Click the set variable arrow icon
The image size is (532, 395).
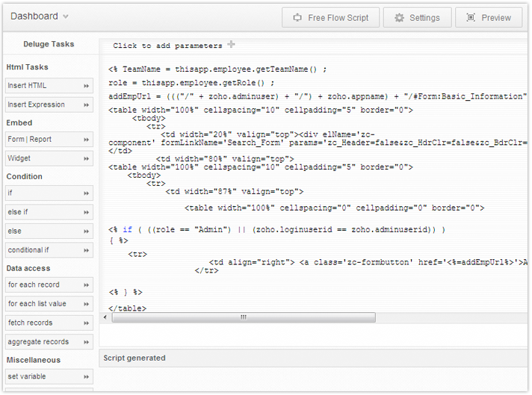[x=87, y=377]
